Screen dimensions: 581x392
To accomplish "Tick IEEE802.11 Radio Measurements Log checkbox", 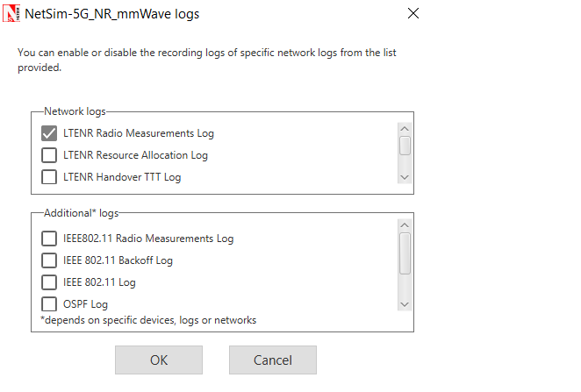I will pyautogui.click(x=49, y=239).
